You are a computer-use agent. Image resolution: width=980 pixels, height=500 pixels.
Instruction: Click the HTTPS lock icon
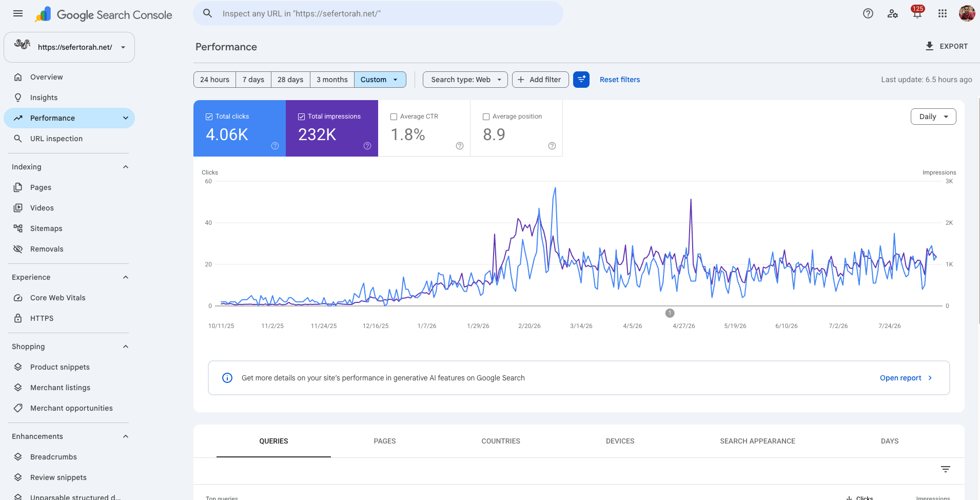point(18,318)
